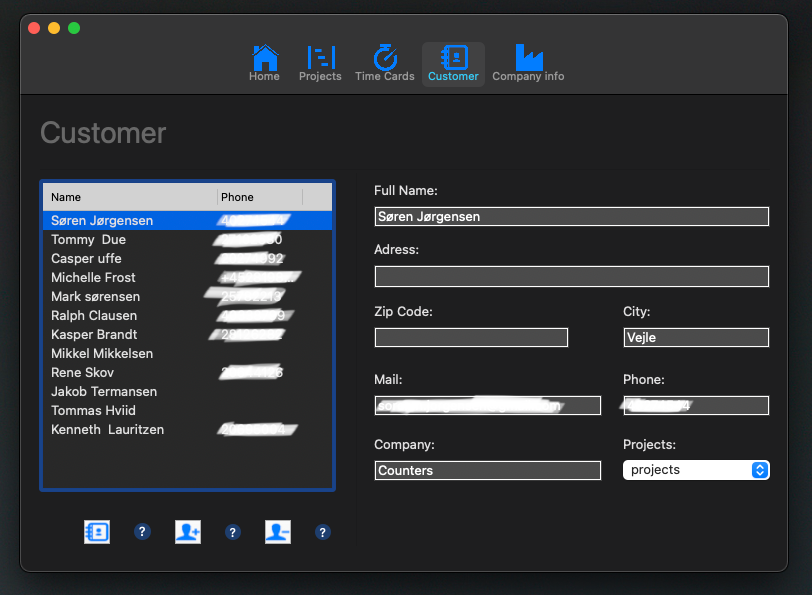Select customer Ralph Clausen

tap(94, 315)
